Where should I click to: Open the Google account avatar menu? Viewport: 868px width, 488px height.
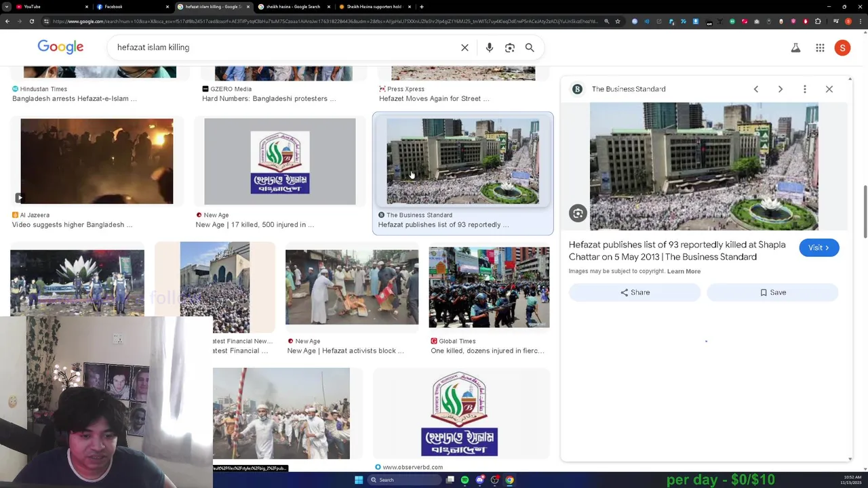(x=842, y=47)
